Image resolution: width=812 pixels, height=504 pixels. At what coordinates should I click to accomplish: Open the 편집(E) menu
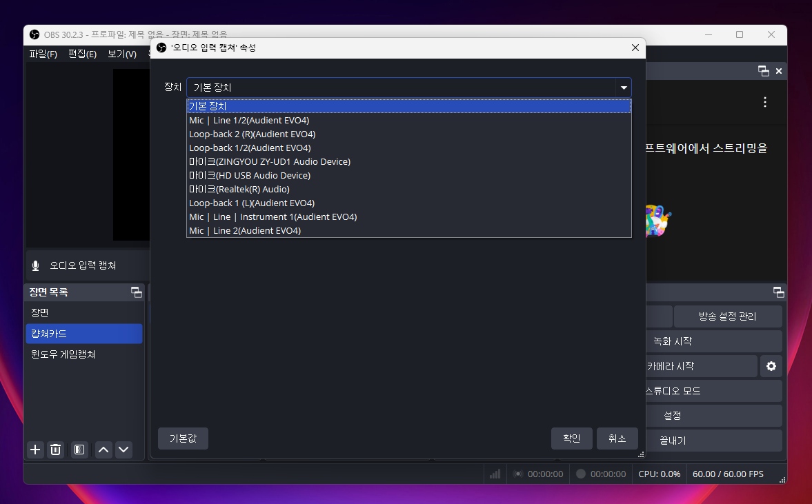click(82, 54)
